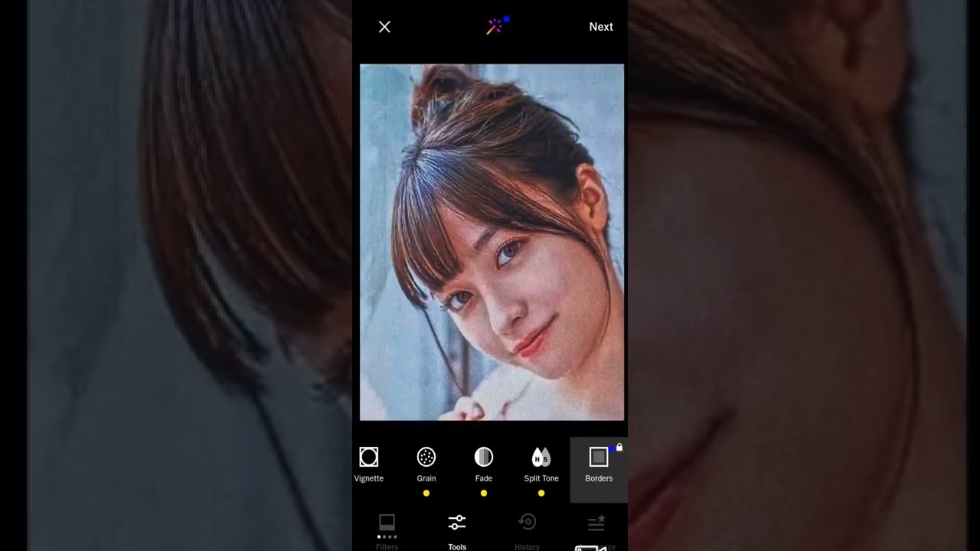Tap the 'Vignette' text label

(368, 478)
